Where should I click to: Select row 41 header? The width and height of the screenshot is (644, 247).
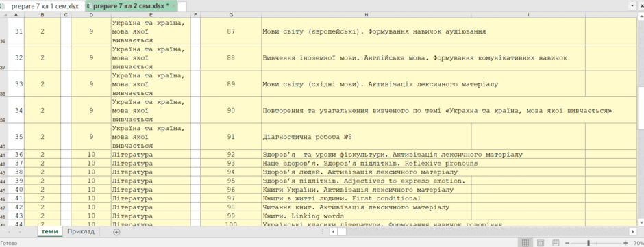[4, 154]
